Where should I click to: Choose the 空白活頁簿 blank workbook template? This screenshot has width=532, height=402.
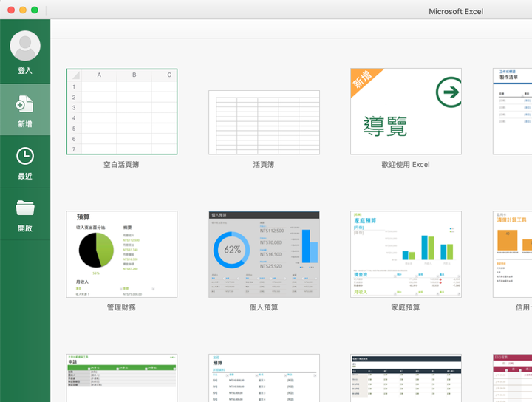pyautogui.click(x=122, y=112)
